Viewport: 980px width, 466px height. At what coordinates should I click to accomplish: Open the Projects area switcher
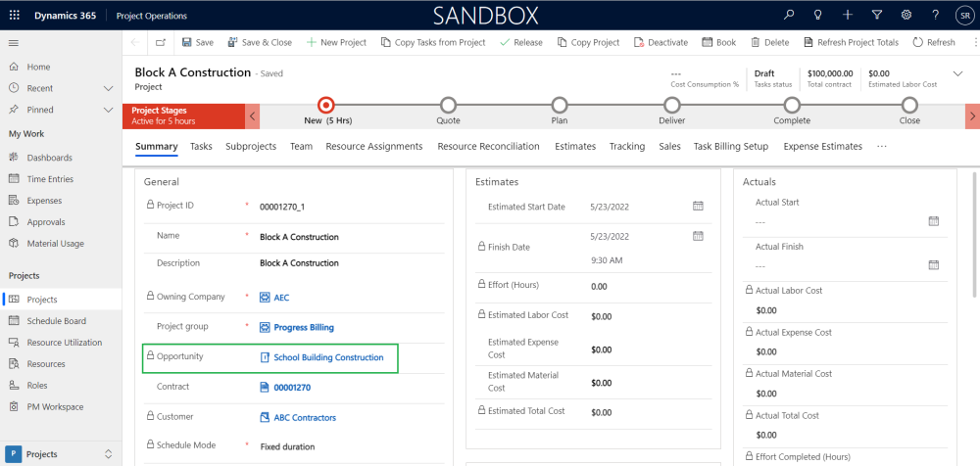point(61,454)
